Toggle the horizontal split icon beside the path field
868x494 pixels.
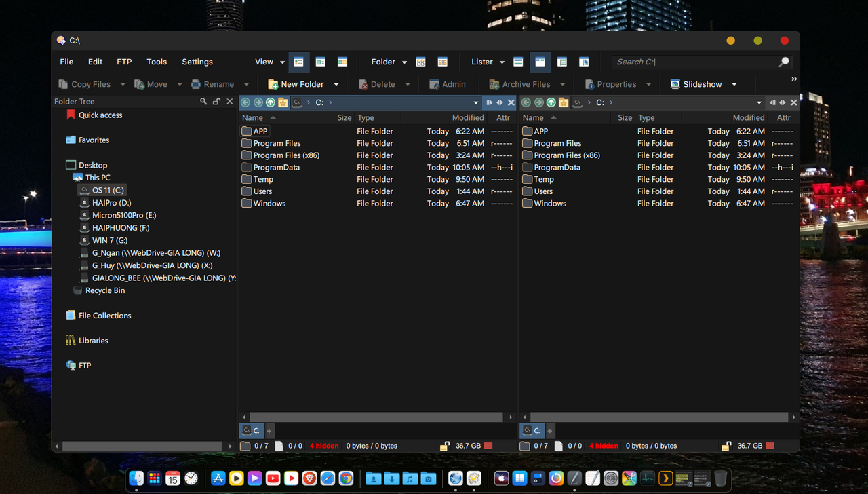tap(500, 102)
